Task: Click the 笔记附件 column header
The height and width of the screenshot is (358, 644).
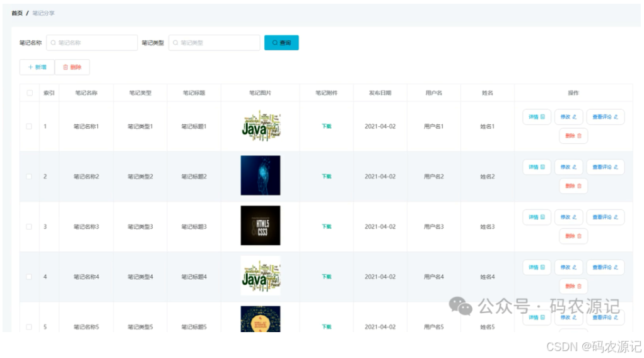Action: coord(327,93)
